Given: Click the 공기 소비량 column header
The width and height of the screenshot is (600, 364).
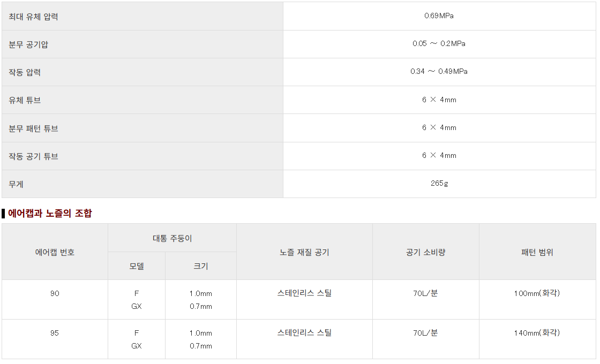Looking at the screenshot, I should (425, 252).
